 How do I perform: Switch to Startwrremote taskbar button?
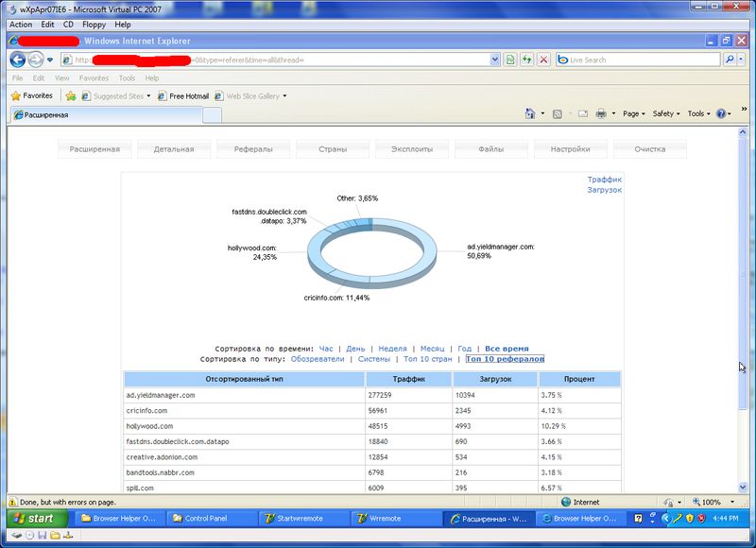pyautogui.click(x=303, y=519)
